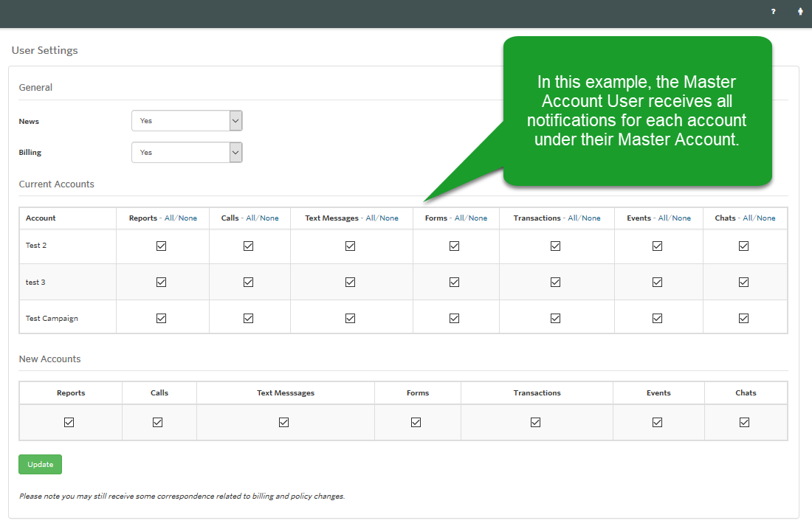Click the help question mark icon
Screen dimensions: 812x526
pos(773,12)
